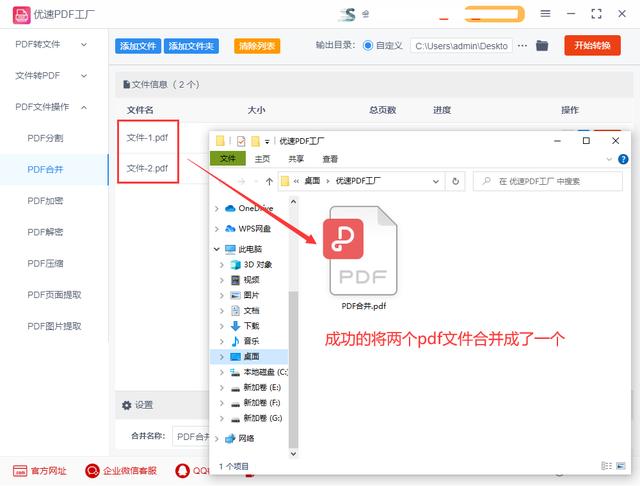Open the hamburger menu in title bar
The width and height of the screenshot is (640, 486).
point(545,14)
